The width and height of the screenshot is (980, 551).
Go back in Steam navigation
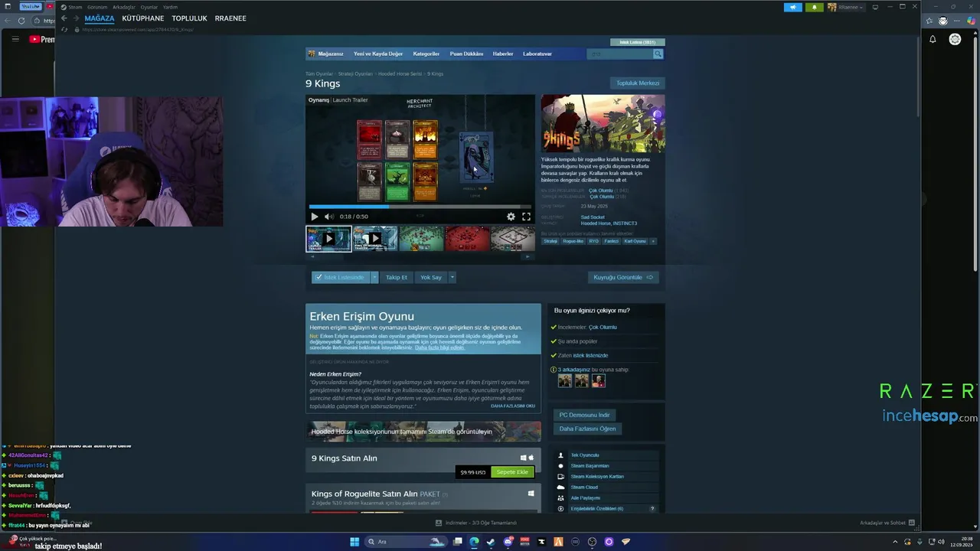64,18
